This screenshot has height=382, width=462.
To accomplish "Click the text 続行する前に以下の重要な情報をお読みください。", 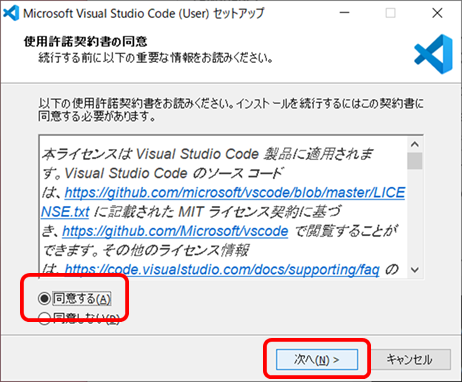I will [156, 58].
